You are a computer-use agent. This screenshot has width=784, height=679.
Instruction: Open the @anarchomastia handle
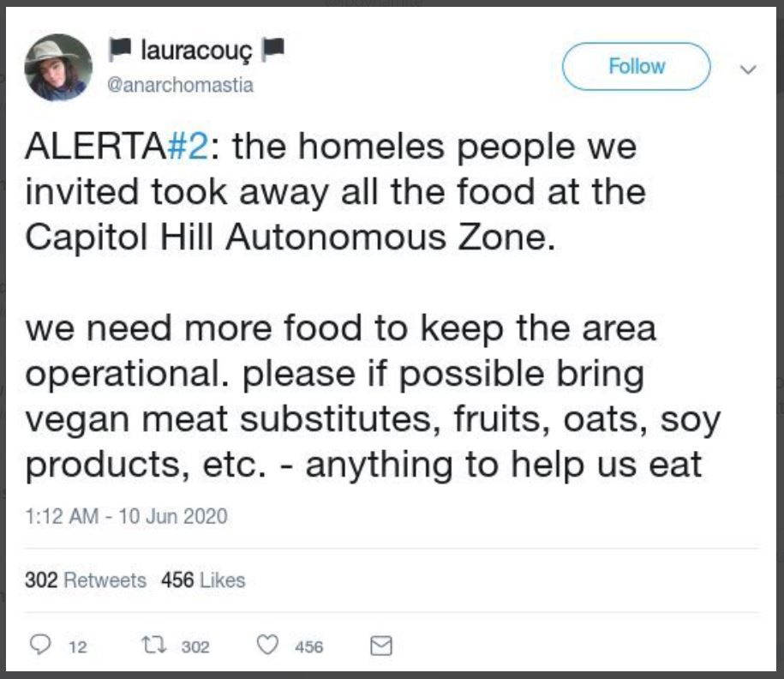point(180,86)
